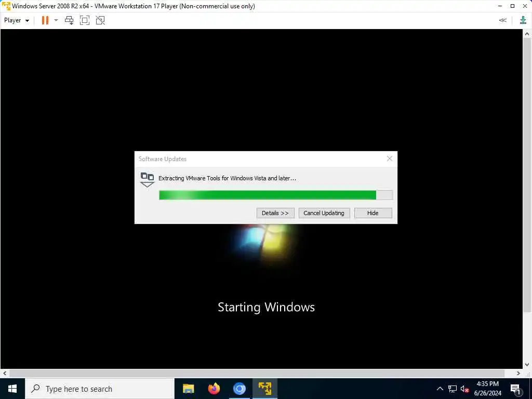This screenshot has height=399, width=532.
Task: Maximize the VMware Player window
Action: (512, 6)
